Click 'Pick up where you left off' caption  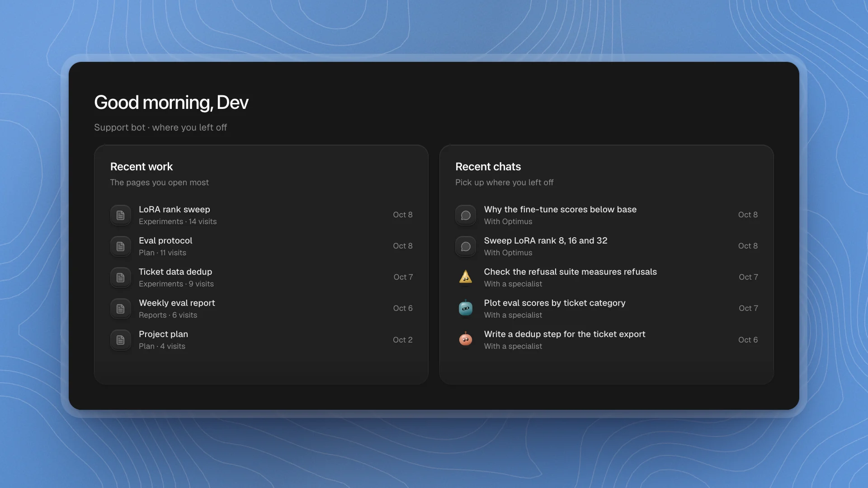(504, 183)
